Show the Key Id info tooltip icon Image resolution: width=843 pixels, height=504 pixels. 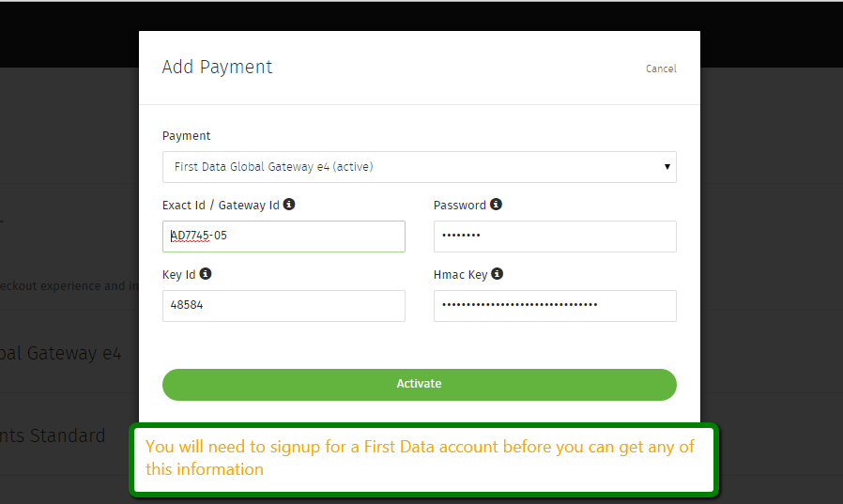click(x=206, y=274)
